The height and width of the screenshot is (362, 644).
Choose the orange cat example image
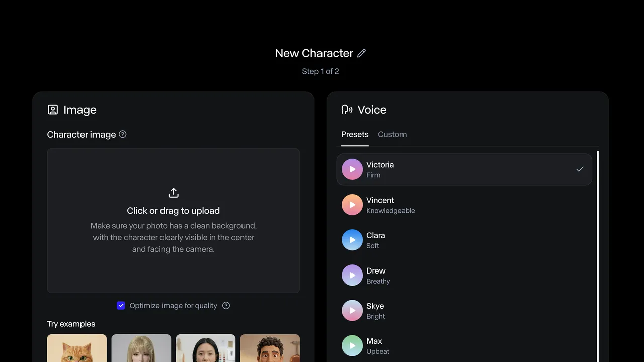pos(77,348)
